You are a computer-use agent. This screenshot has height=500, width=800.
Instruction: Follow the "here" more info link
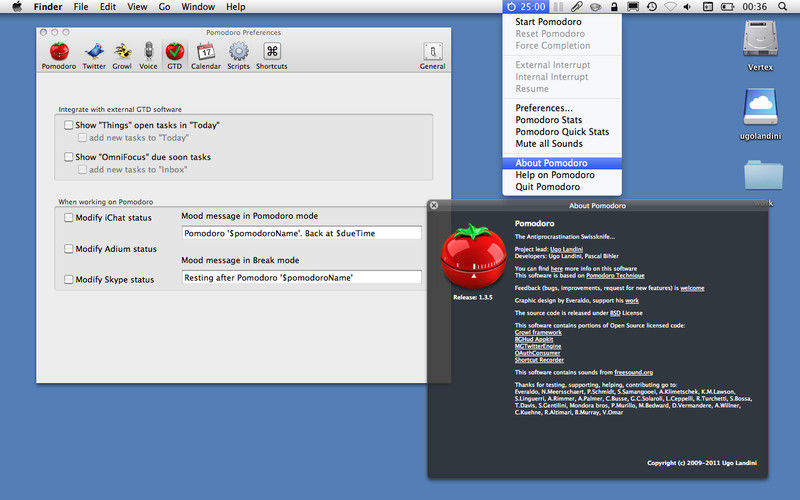(557, 268)
